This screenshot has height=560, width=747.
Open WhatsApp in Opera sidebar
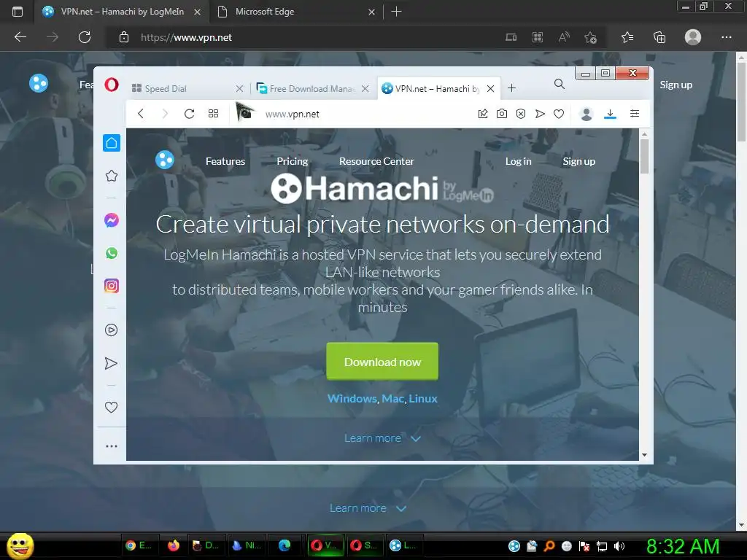tap(112, 253)
